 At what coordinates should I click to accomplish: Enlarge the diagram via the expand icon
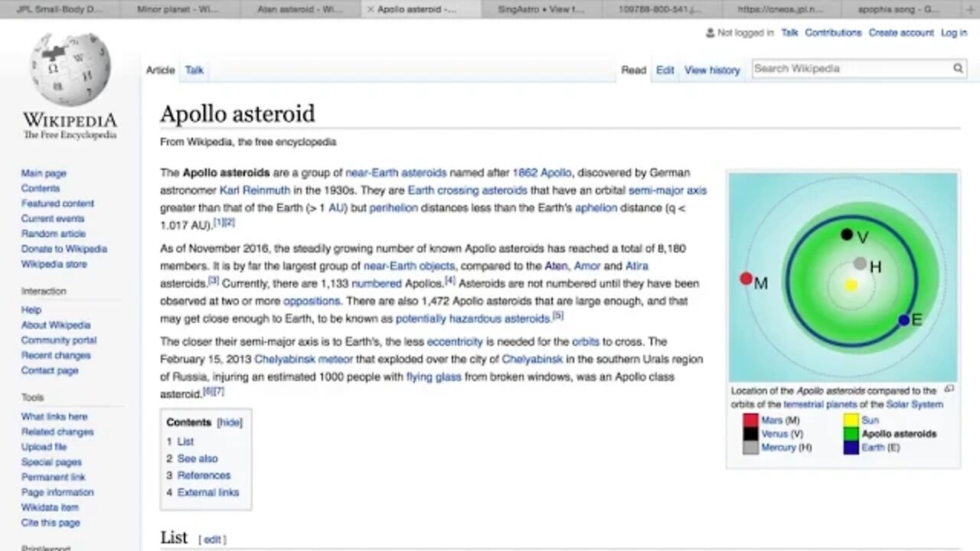pyautogui.click(x=949, y=389)
